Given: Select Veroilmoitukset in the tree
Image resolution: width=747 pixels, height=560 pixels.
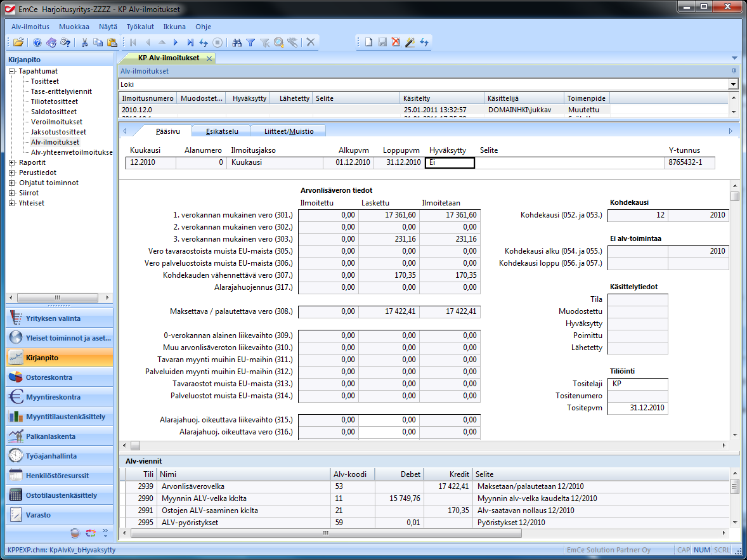Looking at the screenshot, I should coord(56,122).
